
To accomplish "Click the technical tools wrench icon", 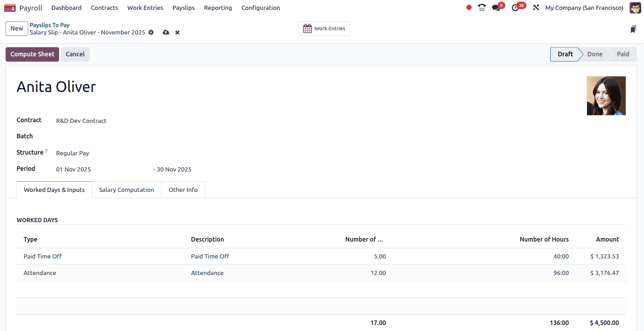I will [x=536, y=7].
